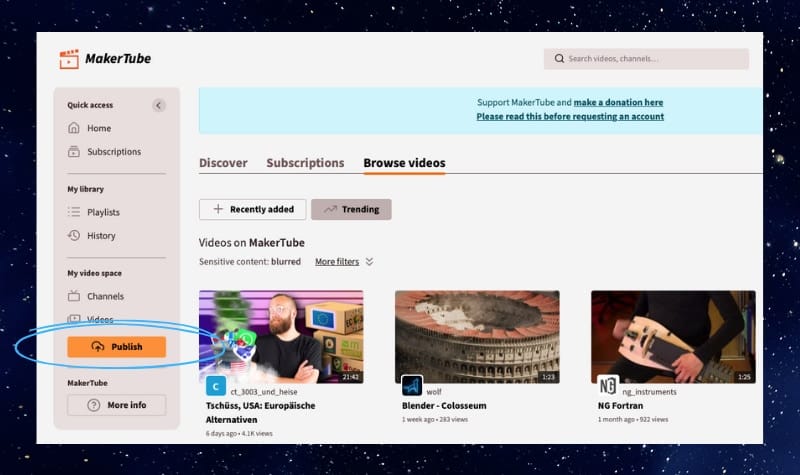Click the MakerTube logo icon
Screen dimensions: 800x475
click(x=69, y=59)
